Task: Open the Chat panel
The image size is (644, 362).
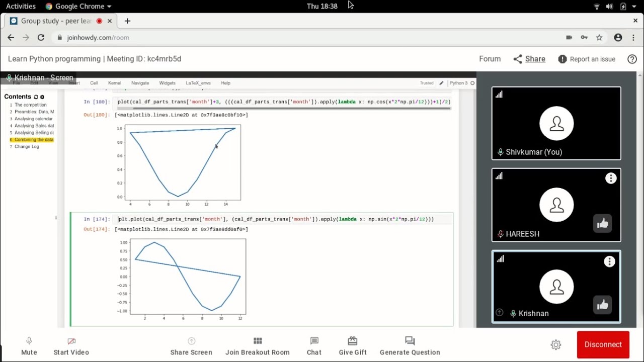Action: (314, 346)
